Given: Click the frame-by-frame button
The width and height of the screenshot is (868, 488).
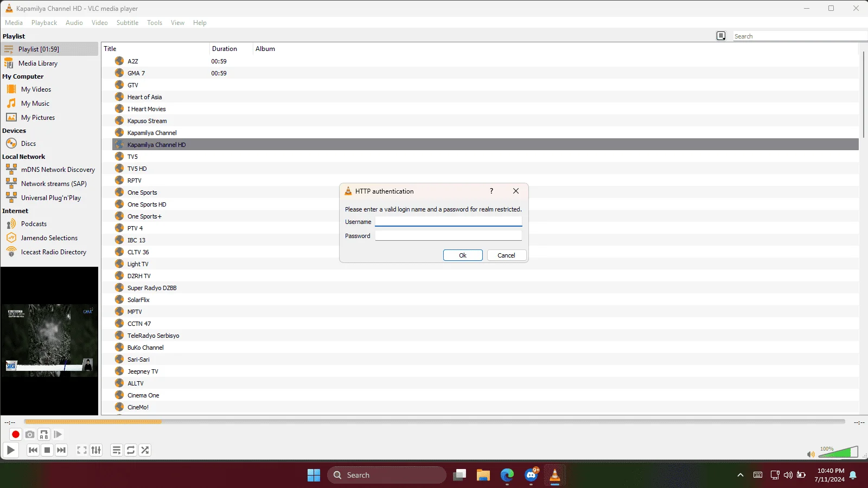Looking at the screenshot, I should pos(58,434).
